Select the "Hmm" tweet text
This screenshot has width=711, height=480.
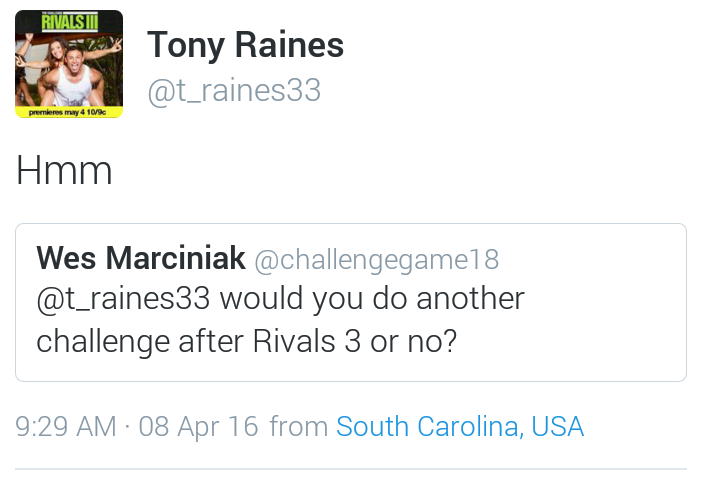64,171
